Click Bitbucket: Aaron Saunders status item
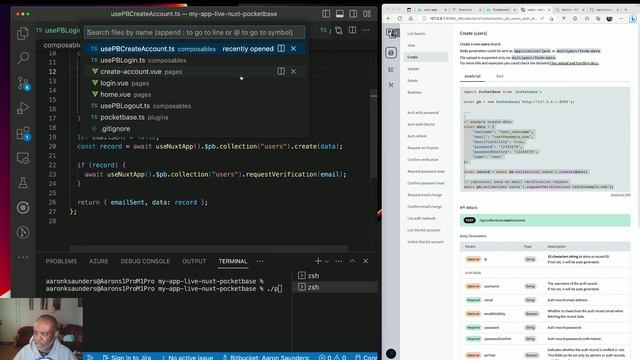Viewport: 640px width, 360px height. pos(266,357)
